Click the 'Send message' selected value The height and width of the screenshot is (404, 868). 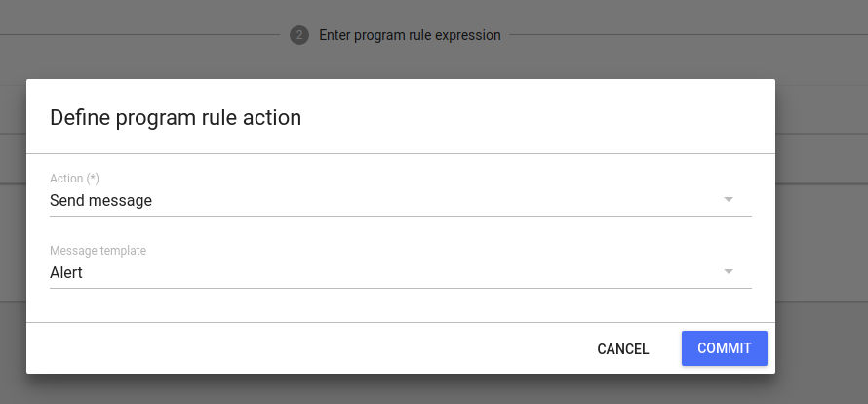[x=100, y=201]
